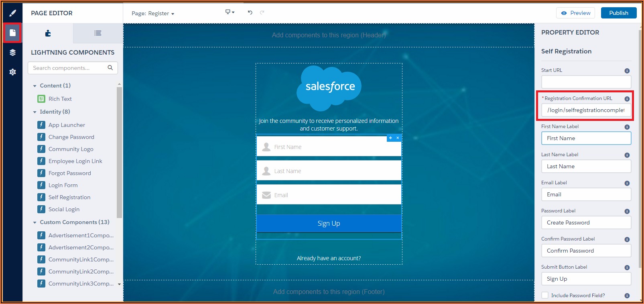Open the device view mode dropdown
The image size is (644, 304).
[x=230, y=12]
